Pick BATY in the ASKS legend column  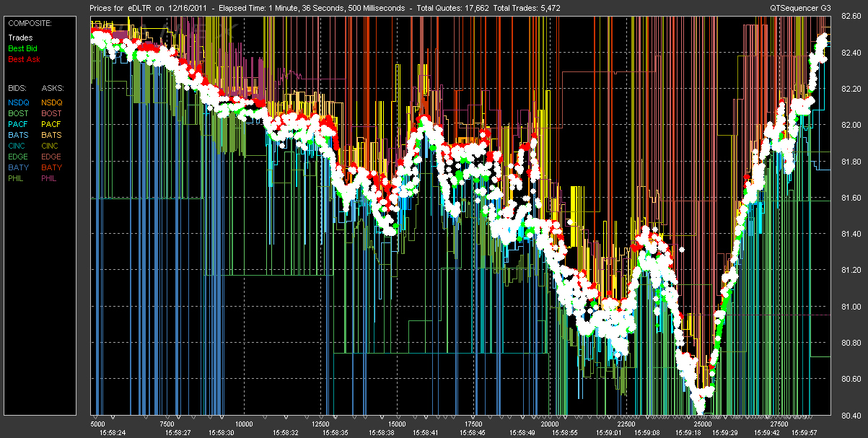(51, 167)
